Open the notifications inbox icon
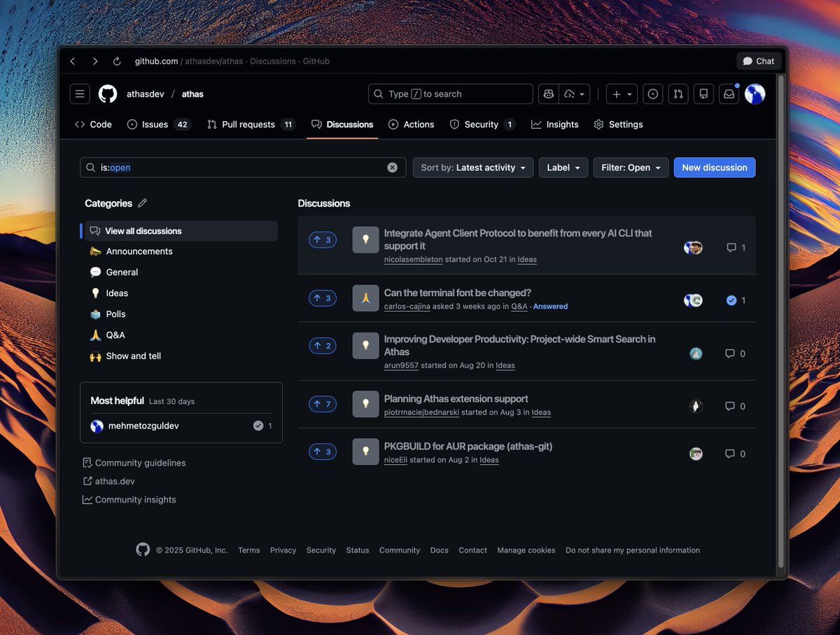The image size is (840, 635). click(x=729, y=94)
